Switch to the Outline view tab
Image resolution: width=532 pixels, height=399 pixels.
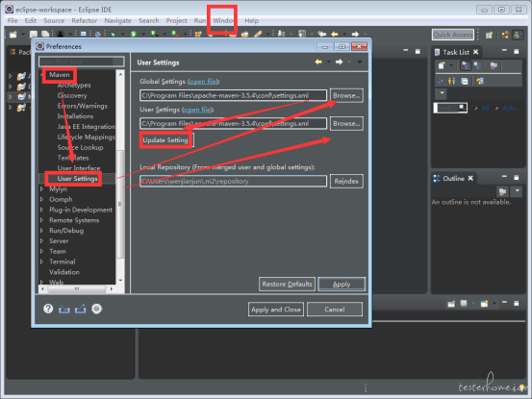coord(453,179)
